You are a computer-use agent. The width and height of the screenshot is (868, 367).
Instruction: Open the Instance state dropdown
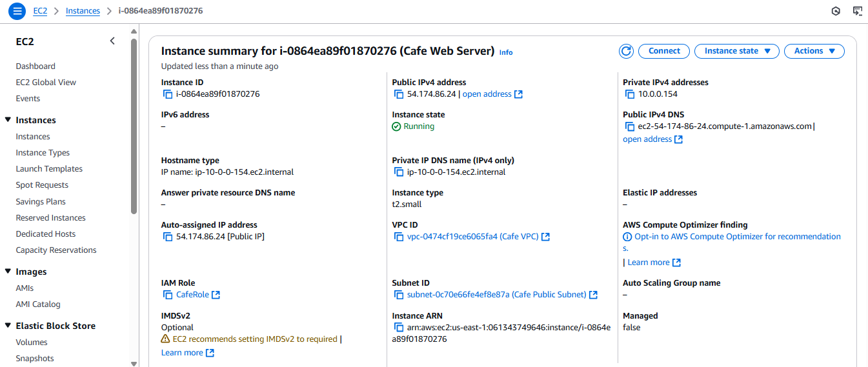(737, 51)
